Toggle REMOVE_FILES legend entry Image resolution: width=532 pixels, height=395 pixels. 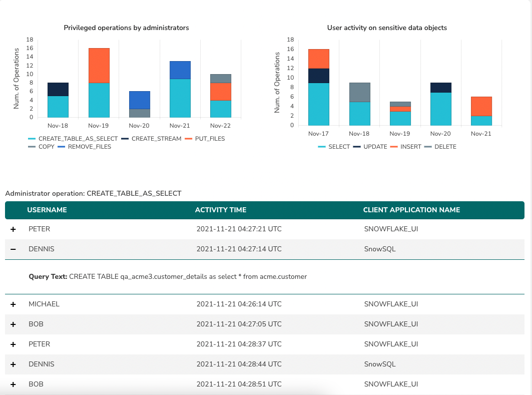pyautogui.click(x=85, y=147)
